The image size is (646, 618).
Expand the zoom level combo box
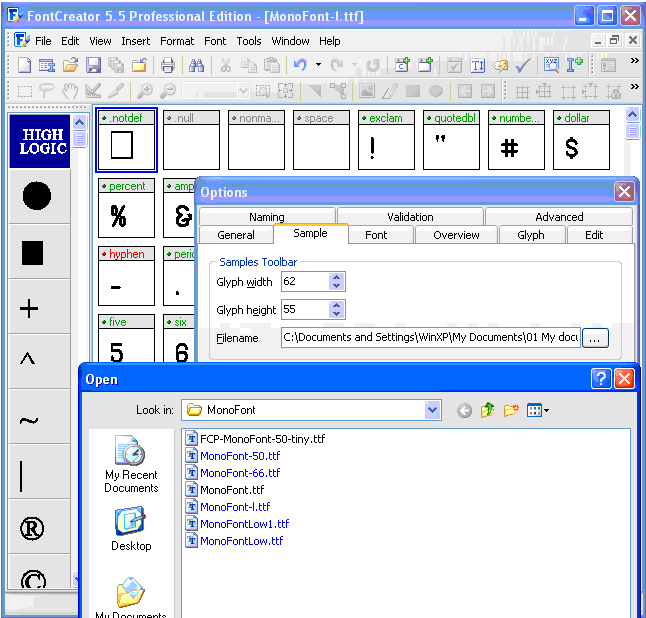(x=243, y=91)
